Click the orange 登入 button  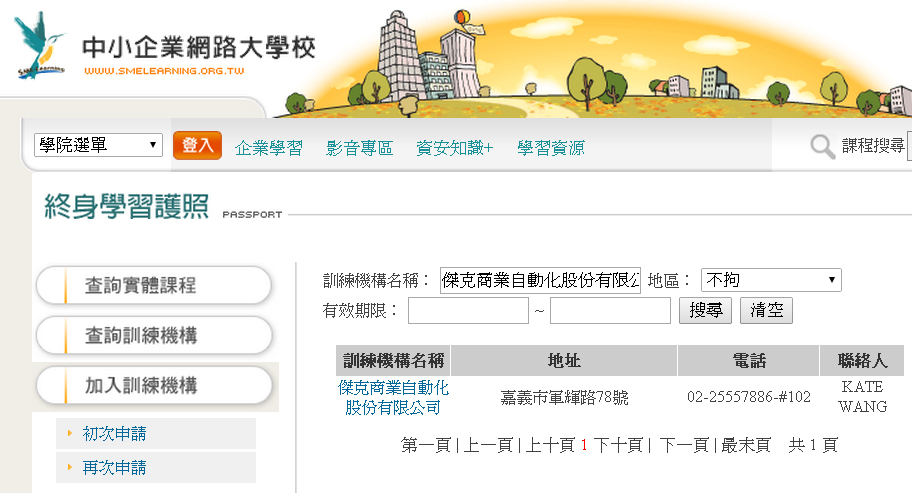coord(197,145)
